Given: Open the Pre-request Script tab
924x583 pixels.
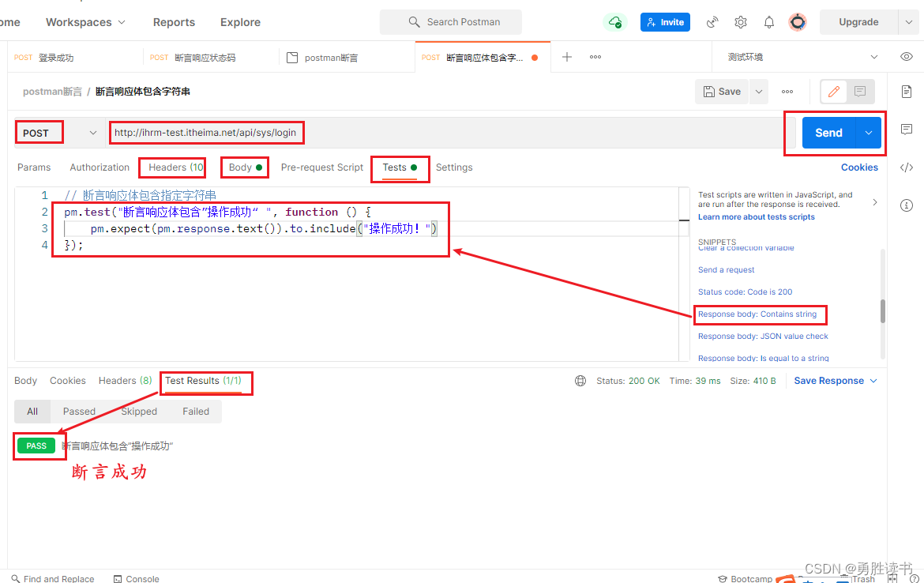Looking at the screenshot, I should (x=321, y=167).
